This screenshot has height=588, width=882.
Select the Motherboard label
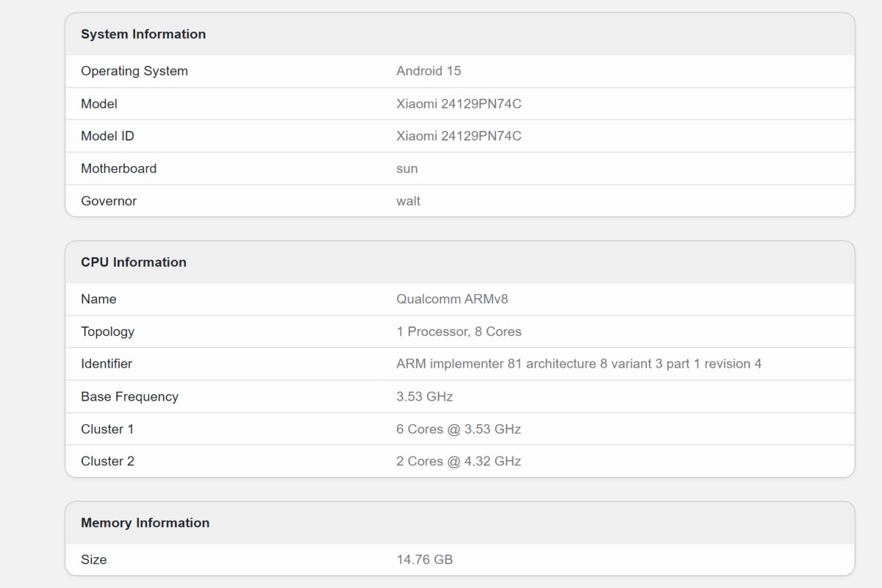(x=118, y=168)
